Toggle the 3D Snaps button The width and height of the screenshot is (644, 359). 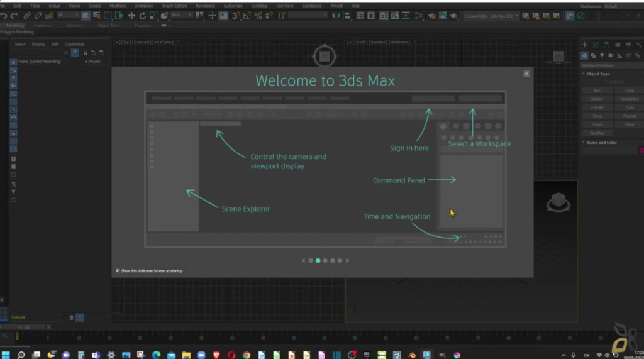(236, 16)
